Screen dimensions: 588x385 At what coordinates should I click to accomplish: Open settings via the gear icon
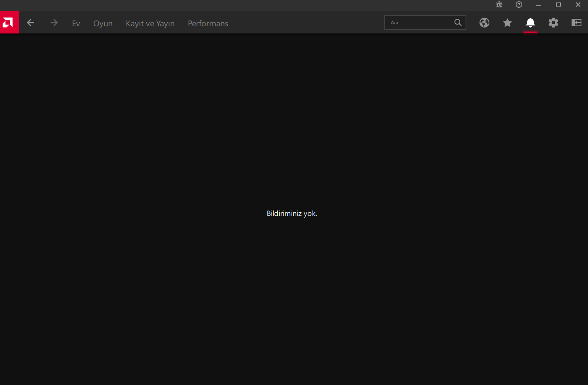[553, 23]
